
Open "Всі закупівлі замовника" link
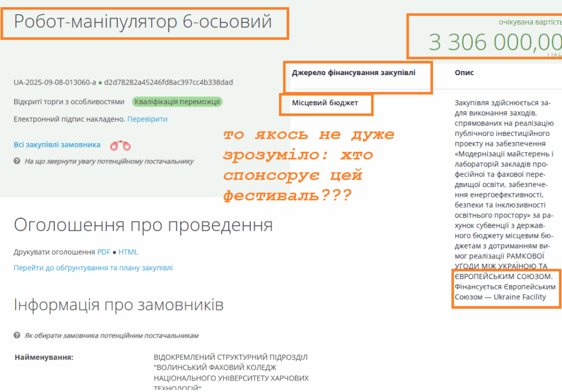[57, 145]
